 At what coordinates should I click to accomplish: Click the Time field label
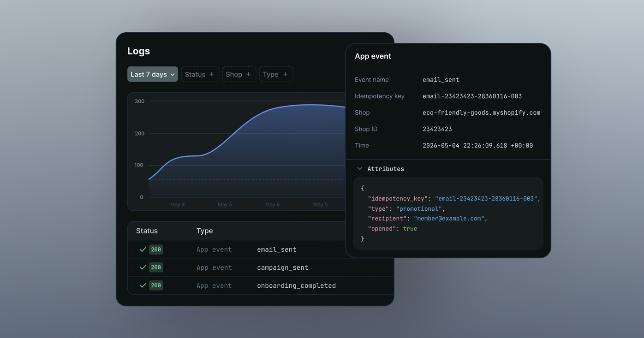(362, 146)
